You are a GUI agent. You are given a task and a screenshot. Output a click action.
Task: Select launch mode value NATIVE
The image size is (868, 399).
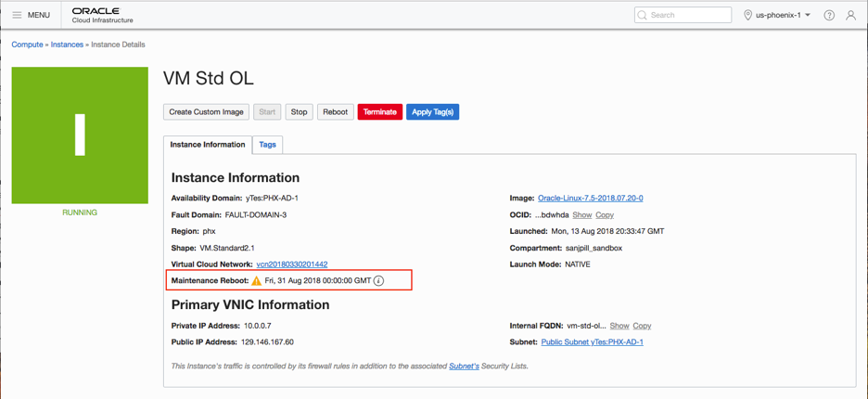click(578, 264)
